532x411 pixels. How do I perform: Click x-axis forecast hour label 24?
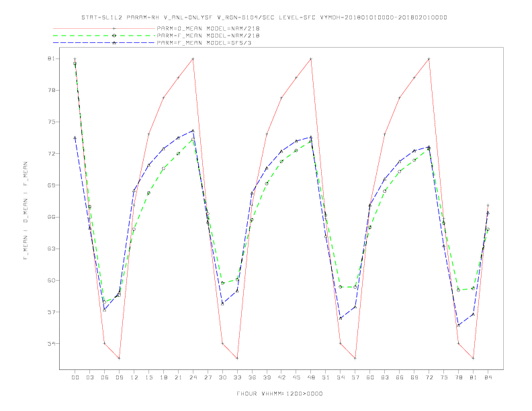coord(193,377)
